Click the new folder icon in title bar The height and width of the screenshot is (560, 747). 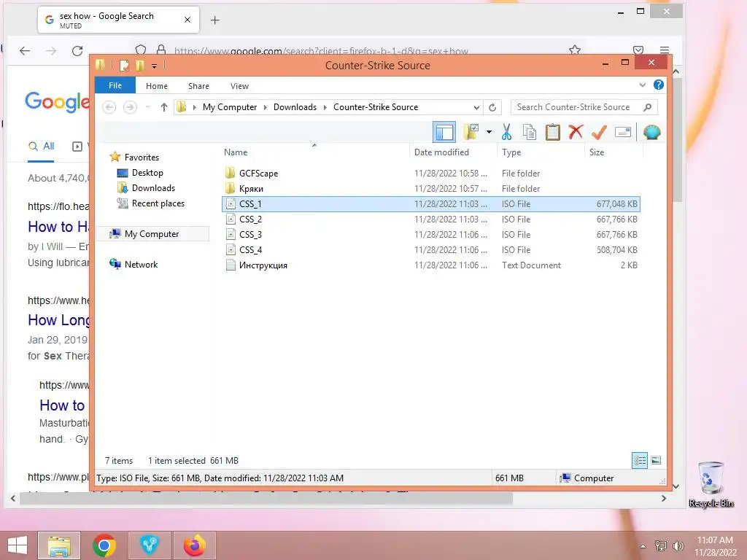140,65
